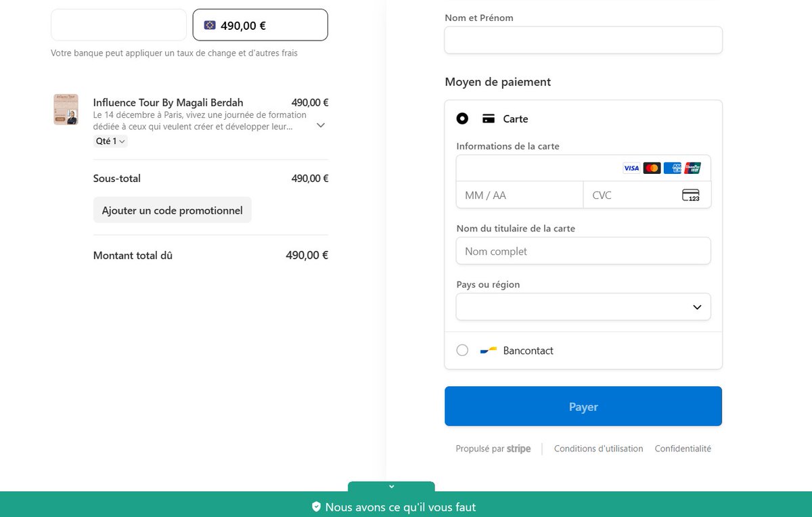Click the European flag icon
The height and width of the screenshot is (517, 812).
click(210, 26)
